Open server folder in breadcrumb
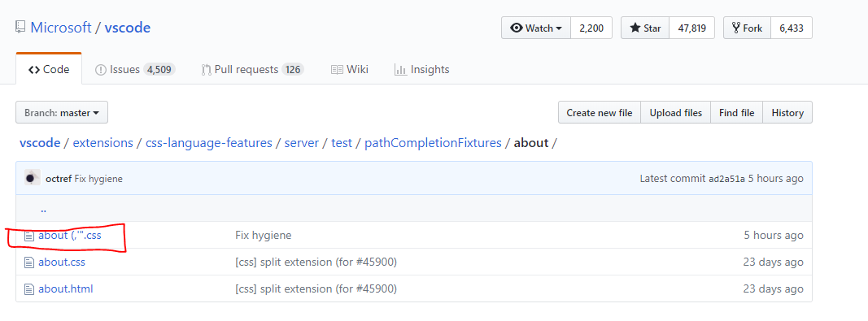The height and width of the screenshot is (321, 868). click(x=302, y=143)
